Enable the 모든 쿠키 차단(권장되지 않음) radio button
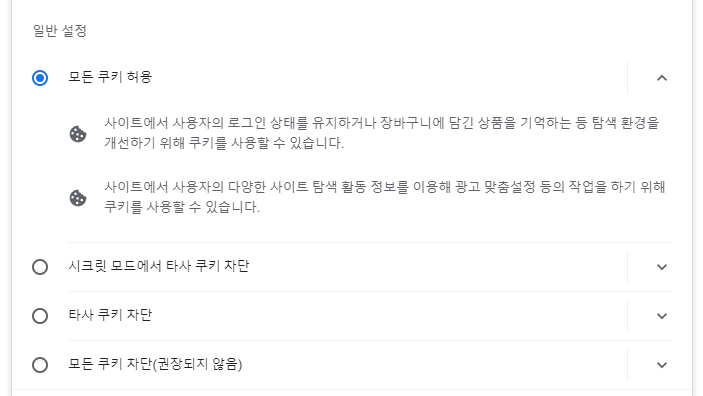Screen dimensions: 703x396 40,365
